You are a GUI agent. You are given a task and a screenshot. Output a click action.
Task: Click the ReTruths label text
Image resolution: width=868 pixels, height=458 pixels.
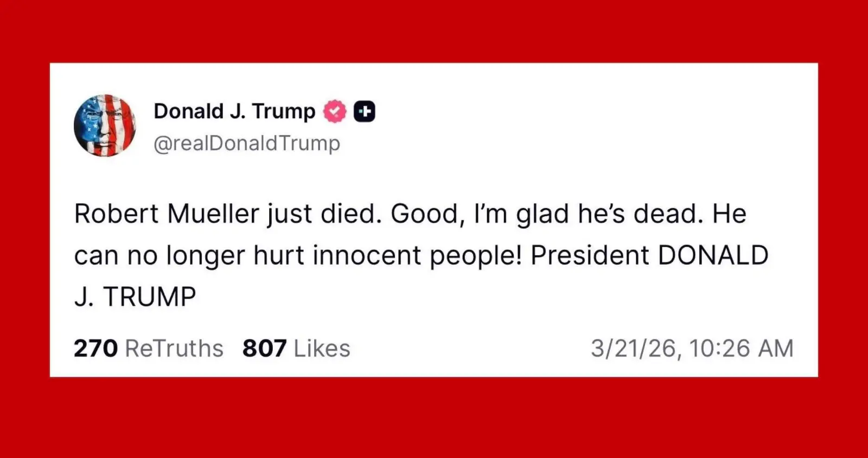(174, 349)
